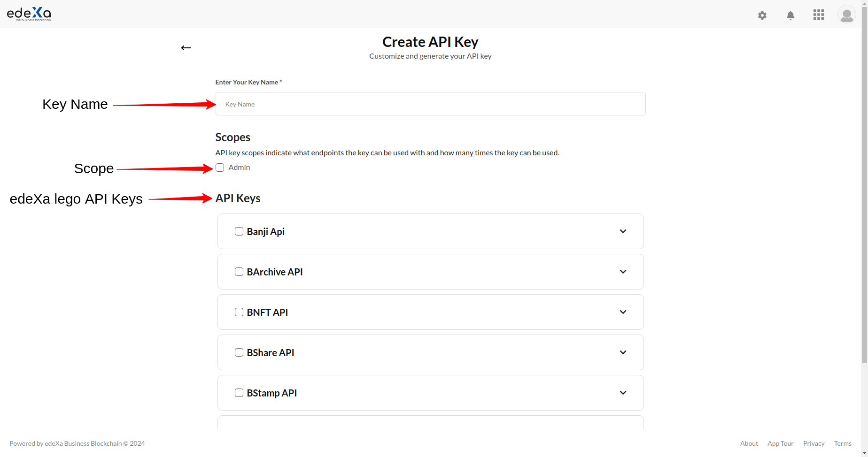868x457 pixels.
Task: Tick the Admin scope checkbox
Action: (220, 168)
